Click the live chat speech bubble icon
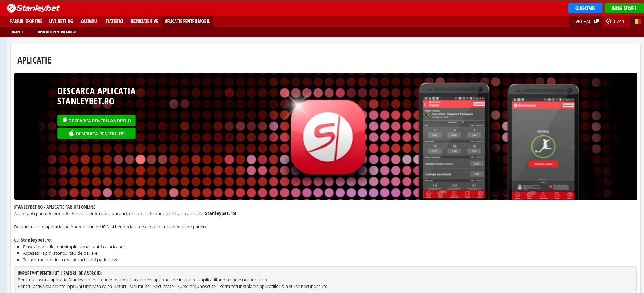This screenshot has height=293, width=644. click(596, 21)
